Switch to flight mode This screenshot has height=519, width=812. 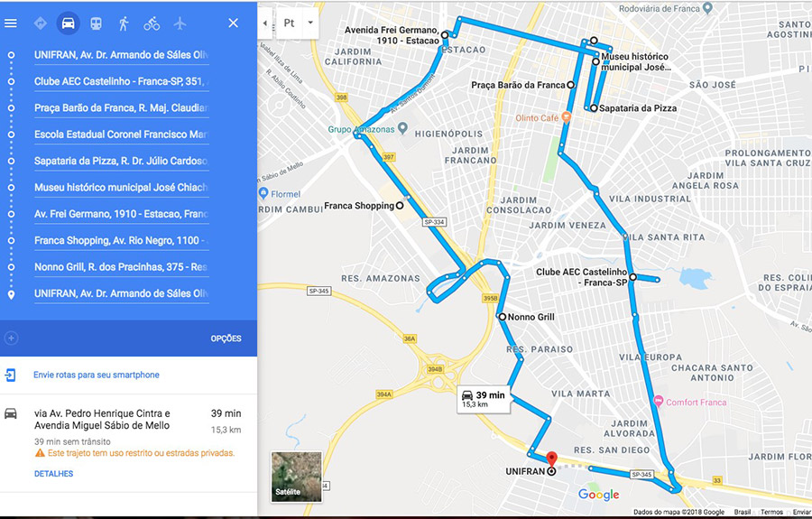tap(180, 23)
